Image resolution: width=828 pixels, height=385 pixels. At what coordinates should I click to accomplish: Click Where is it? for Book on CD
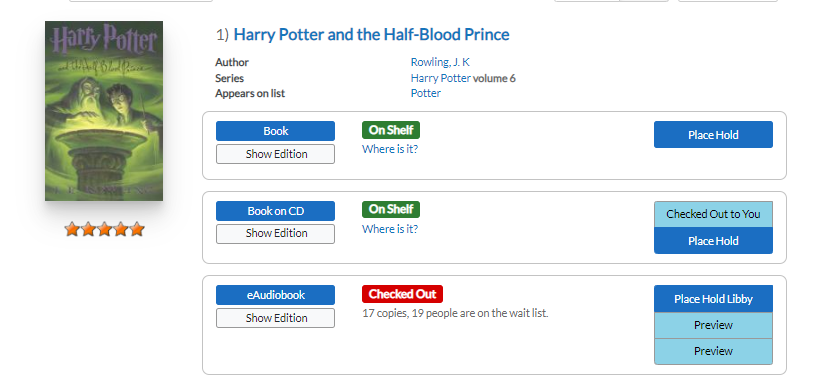(390, 229)
